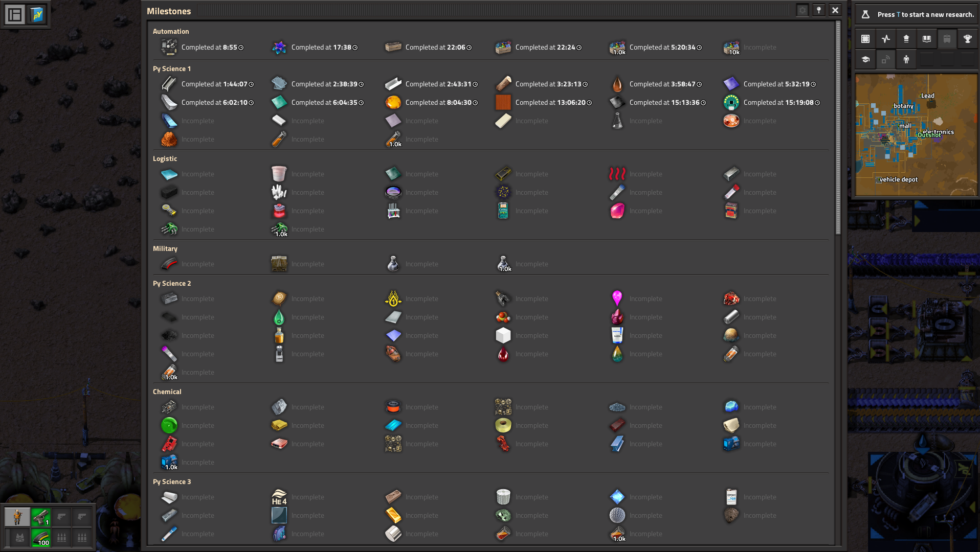980x552 pixels.
Task: Click the Military category heading
Action: pyautogui.click(x=165, y=248)
